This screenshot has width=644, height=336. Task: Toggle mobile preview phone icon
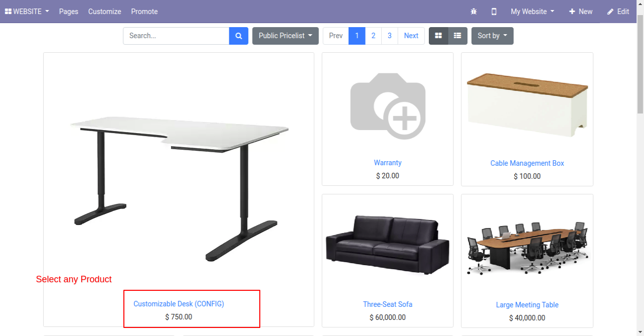[x=494, y=12]
